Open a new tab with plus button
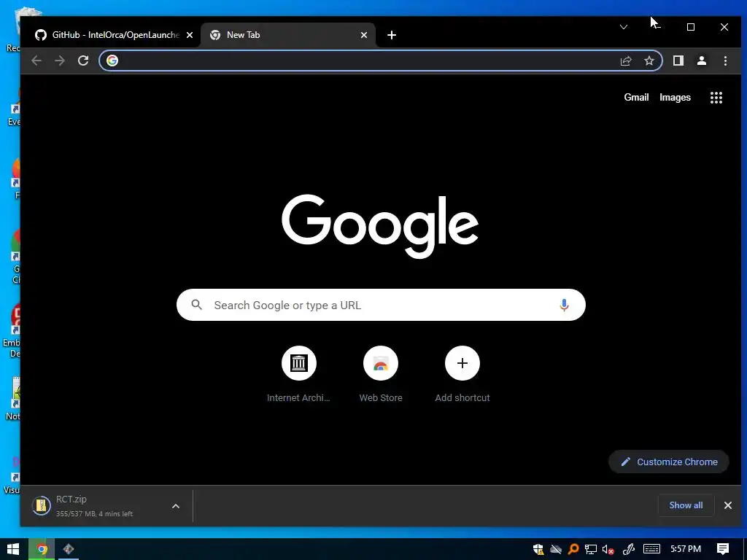 click(392, 35)
